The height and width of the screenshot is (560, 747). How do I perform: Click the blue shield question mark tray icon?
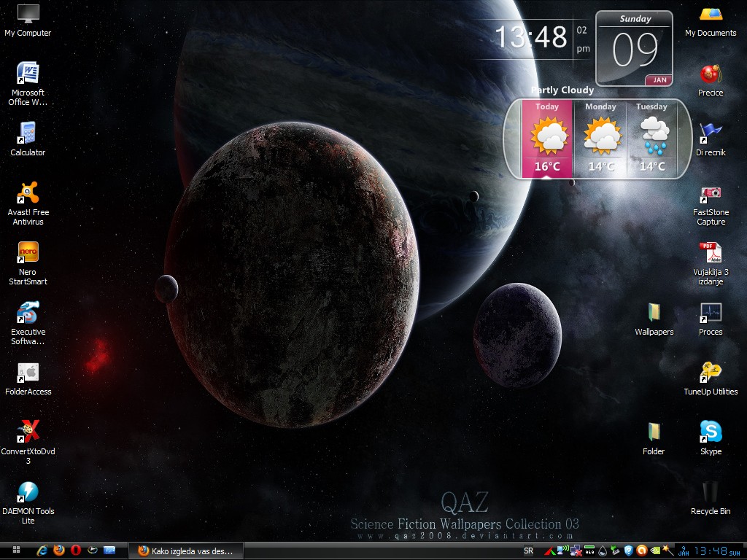629,551
